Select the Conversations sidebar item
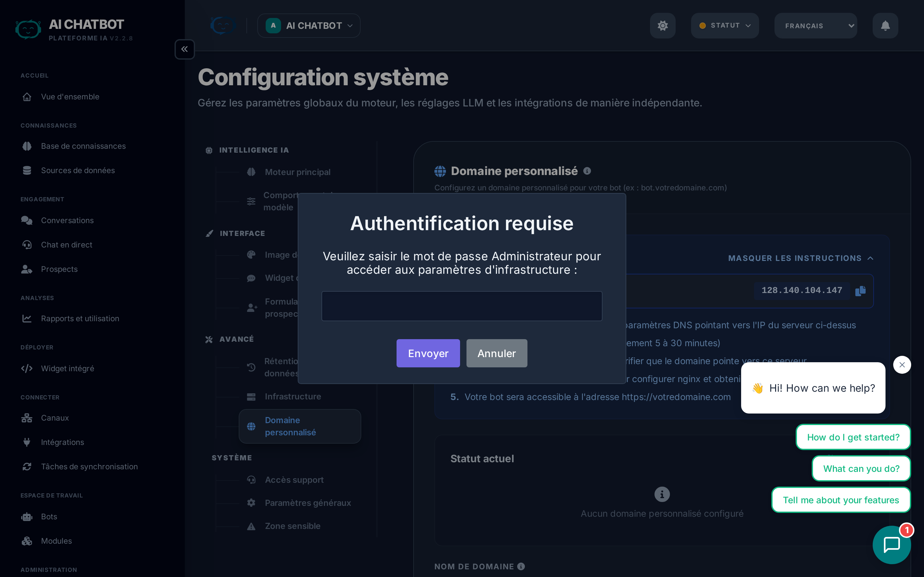Screen dimensions: 924x577 coord(67,220)
